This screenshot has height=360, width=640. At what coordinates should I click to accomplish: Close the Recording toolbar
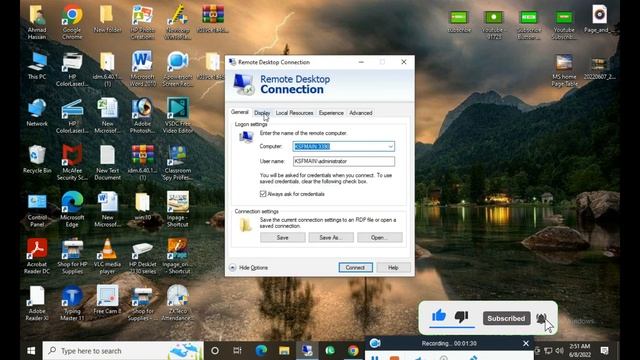[x=526, y=343]
